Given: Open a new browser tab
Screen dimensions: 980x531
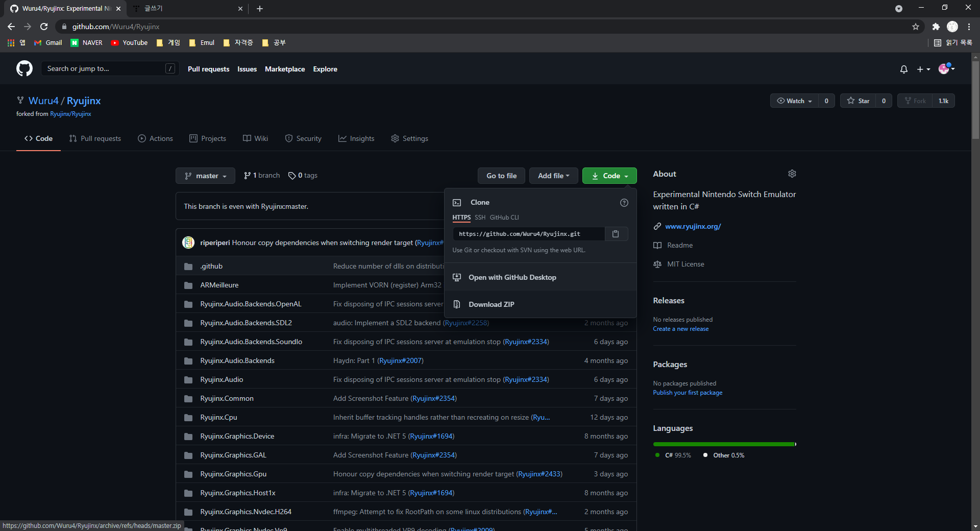Looking at the screenshot, I should pyautogui.click(x=259, y=9).
